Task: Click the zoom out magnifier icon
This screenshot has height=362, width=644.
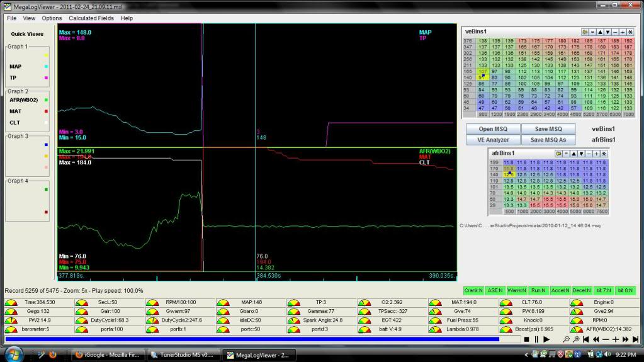Action: (567, 339)
